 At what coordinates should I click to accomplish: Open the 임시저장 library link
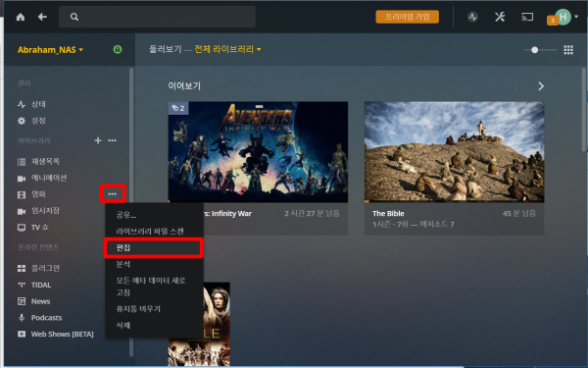45,211
